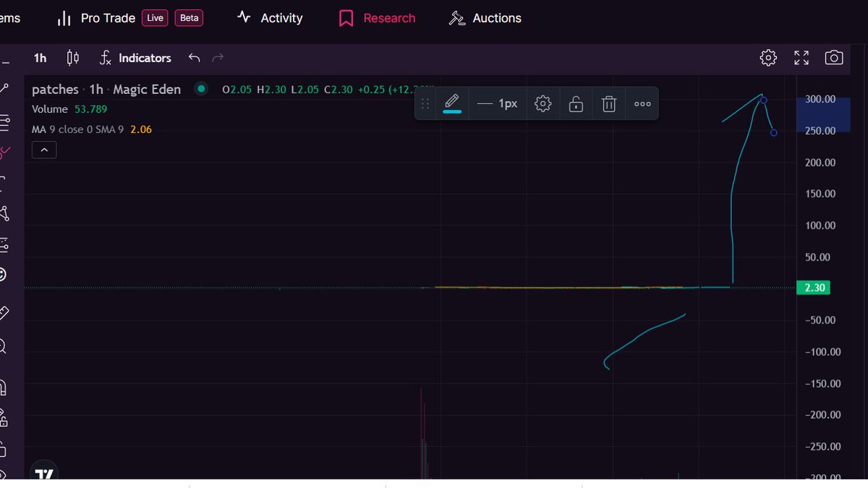Toggle the magnet mode in sidebar
868x488 pixels.
3,388
